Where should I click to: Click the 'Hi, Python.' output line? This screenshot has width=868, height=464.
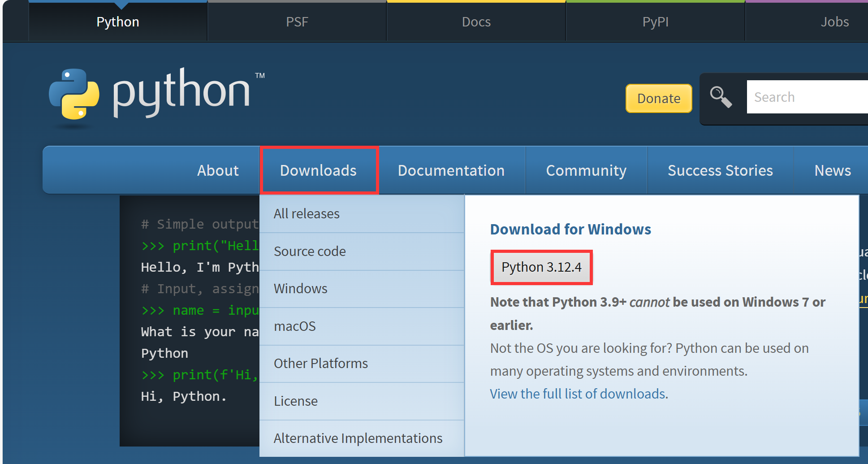184,396
